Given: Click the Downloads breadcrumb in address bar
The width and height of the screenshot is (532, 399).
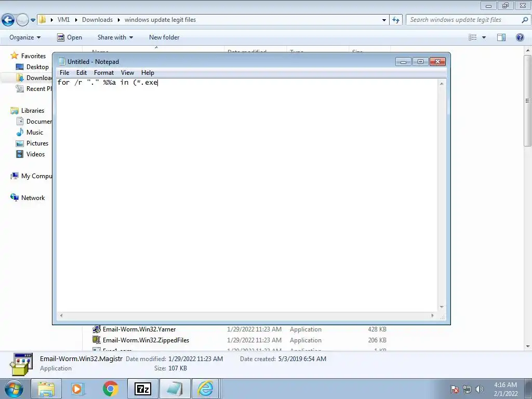Looking at the screenshot, I should 97,20.
